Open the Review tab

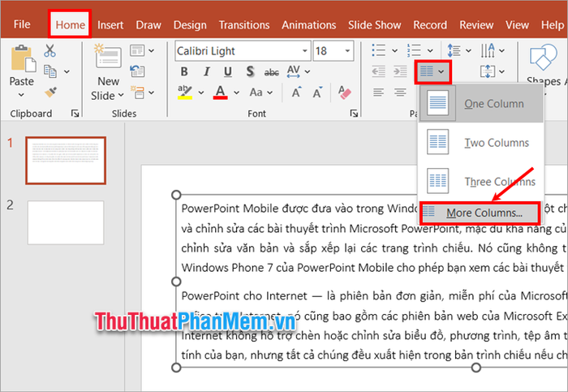[x=476, y=25]
